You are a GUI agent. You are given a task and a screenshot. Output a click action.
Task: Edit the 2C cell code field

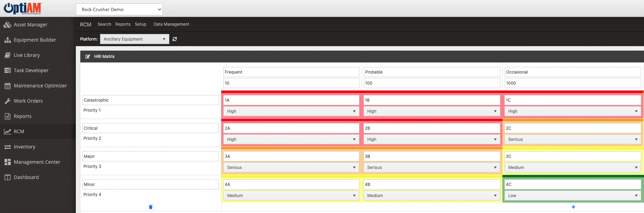(x=573, y=128)
